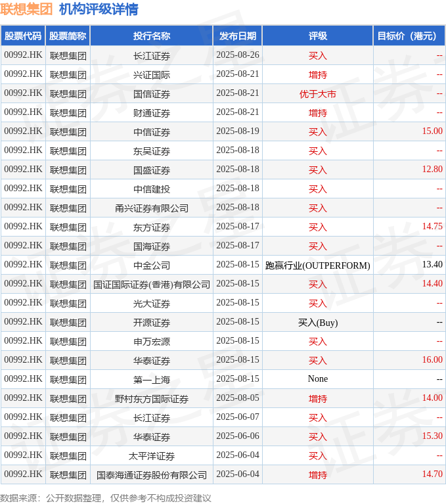446x504 pixels.
Task: Click 太平洋证券 broker name
Action: coord(152,456)
